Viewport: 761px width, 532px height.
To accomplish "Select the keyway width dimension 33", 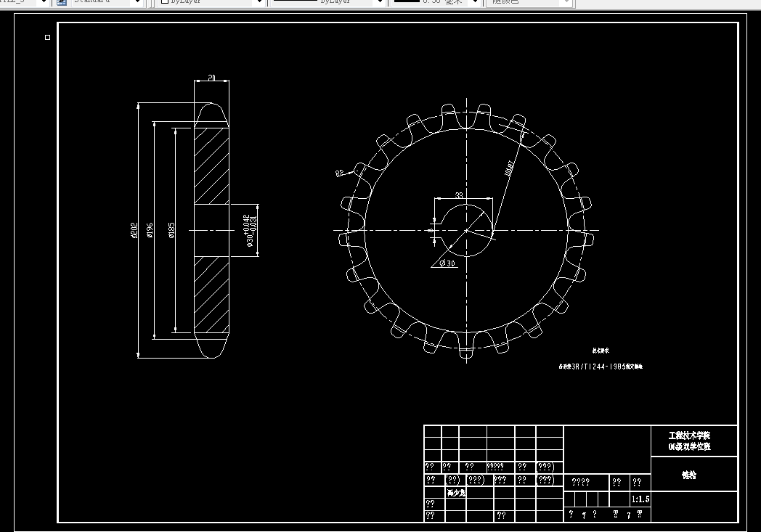I will tap(459, 195).
